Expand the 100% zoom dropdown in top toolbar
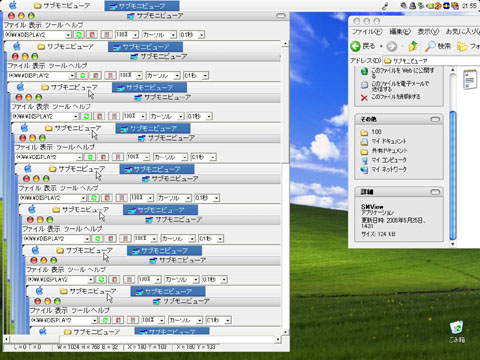The width and height of the screenshot is (480, 360). coord(135,35)
